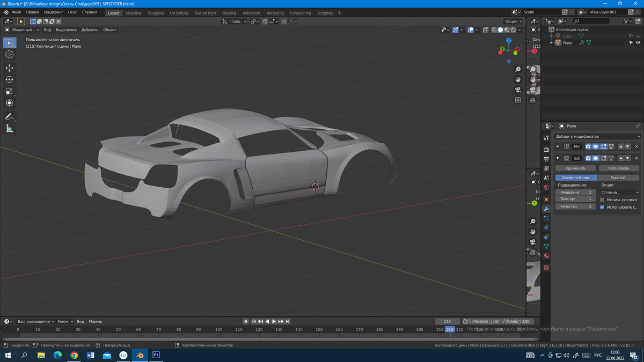
Task: Open the Кеинг keying dropdown
Action: point(64,321)
